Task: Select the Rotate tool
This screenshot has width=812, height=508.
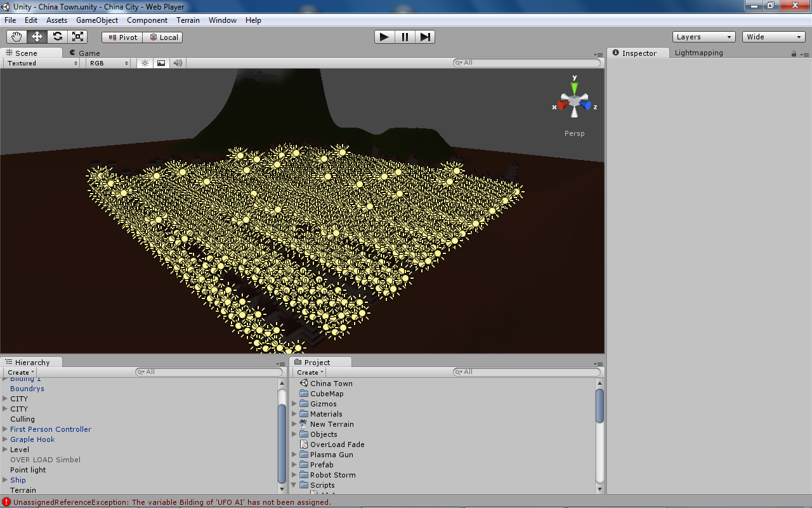Action: (57, 37)
